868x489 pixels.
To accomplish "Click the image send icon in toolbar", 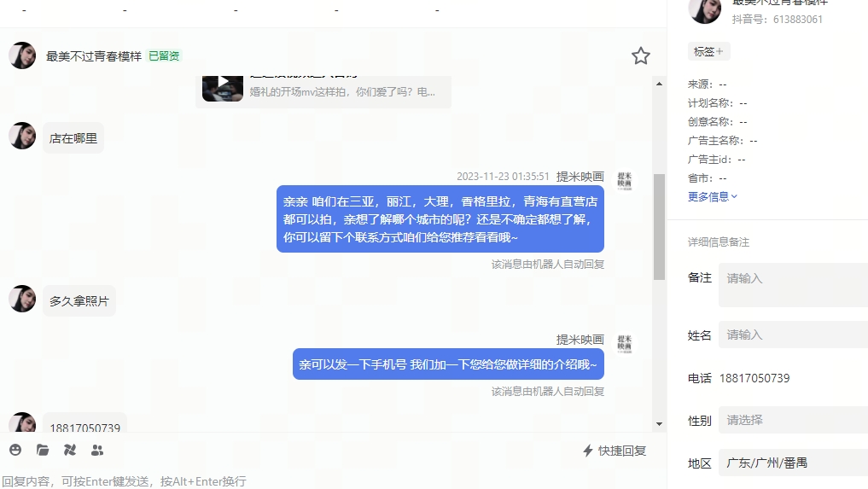I will tap(70, 451).
